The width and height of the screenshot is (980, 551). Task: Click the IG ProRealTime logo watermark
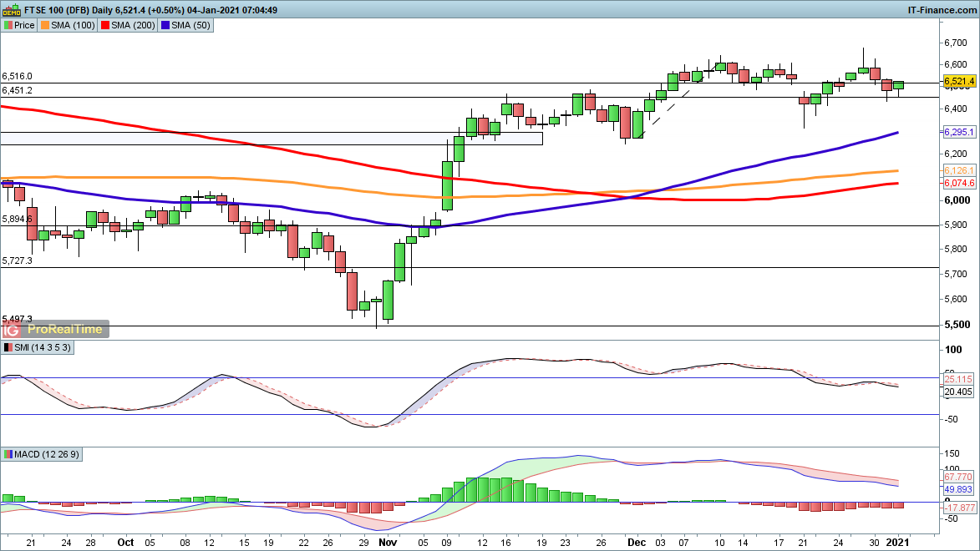[55, 329]
